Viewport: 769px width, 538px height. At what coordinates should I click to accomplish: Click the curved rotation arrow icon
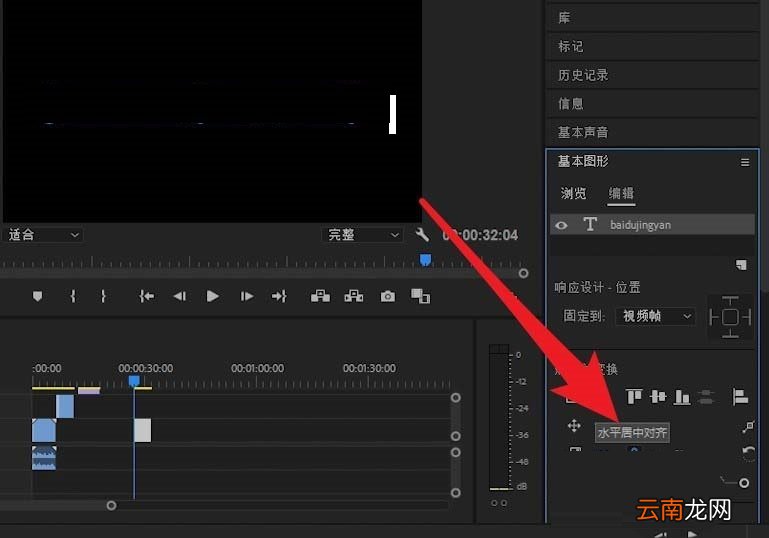click(x=748, y=452)
